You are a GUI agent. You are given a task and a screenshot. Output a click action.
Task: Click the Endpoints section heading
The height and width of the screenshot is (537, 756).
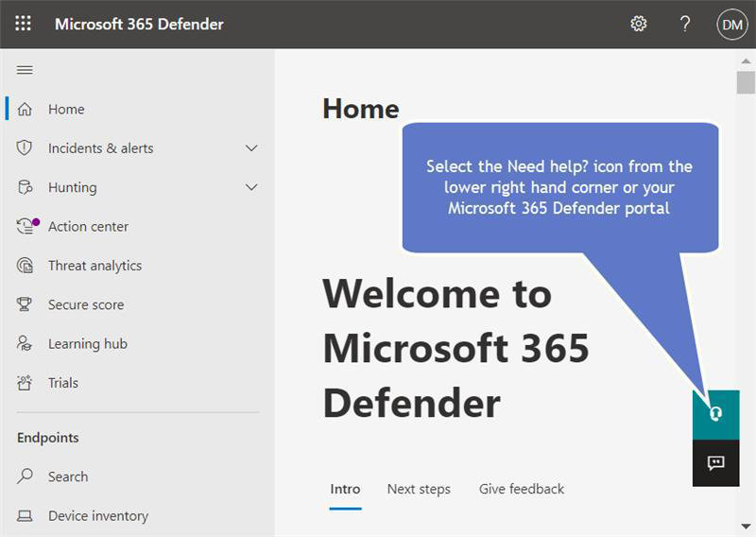pyautogui.click(x=48, y=438)
